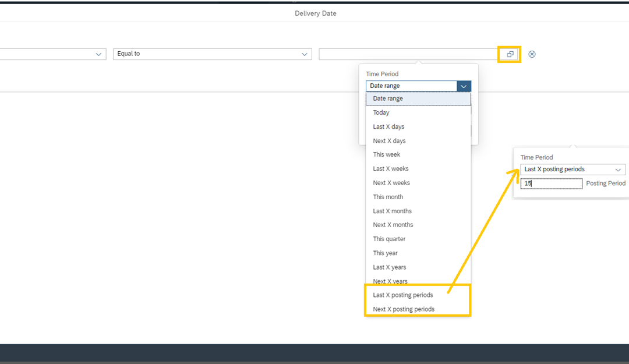Click the empty delivery date value field
Screen dimensions: 629x364
(408, 54)
